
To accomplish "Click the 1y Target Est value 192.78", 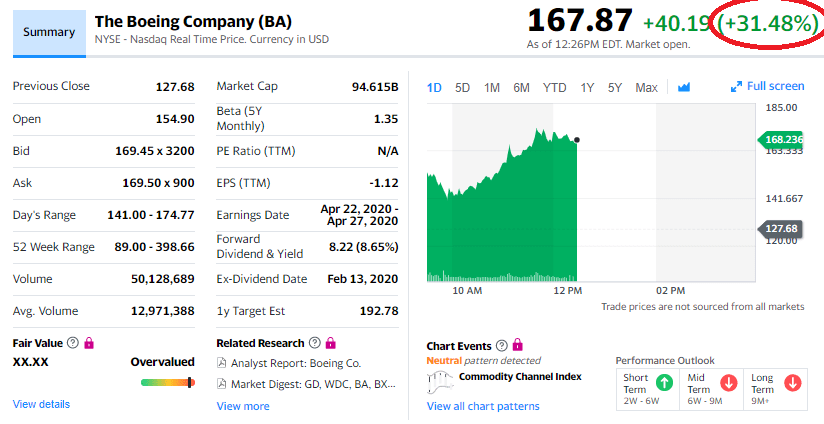I will [x=379, y=311].
